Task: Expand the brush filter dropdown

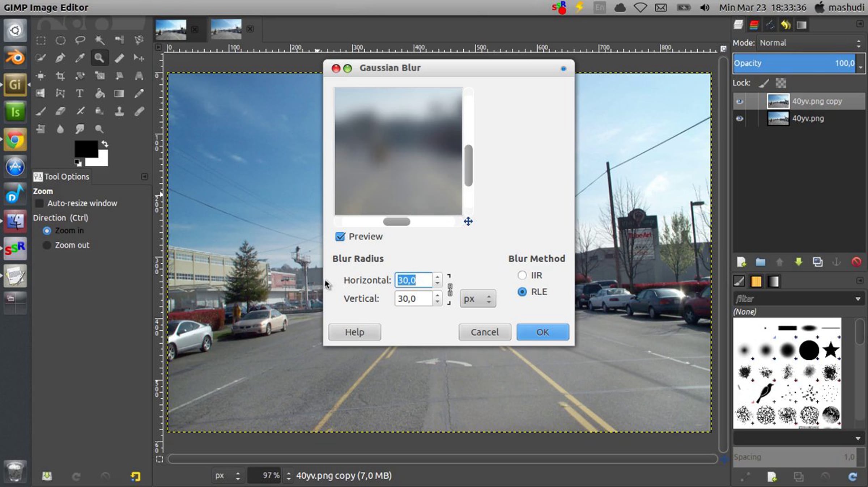Action: click(x=858, y=299)
